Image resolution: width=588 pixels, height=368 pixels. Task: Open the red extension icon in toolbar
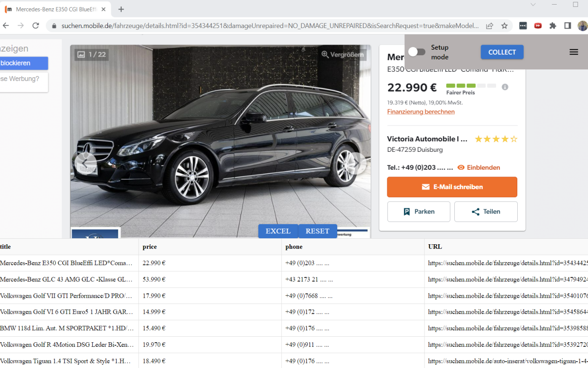[x=538, y=26]
